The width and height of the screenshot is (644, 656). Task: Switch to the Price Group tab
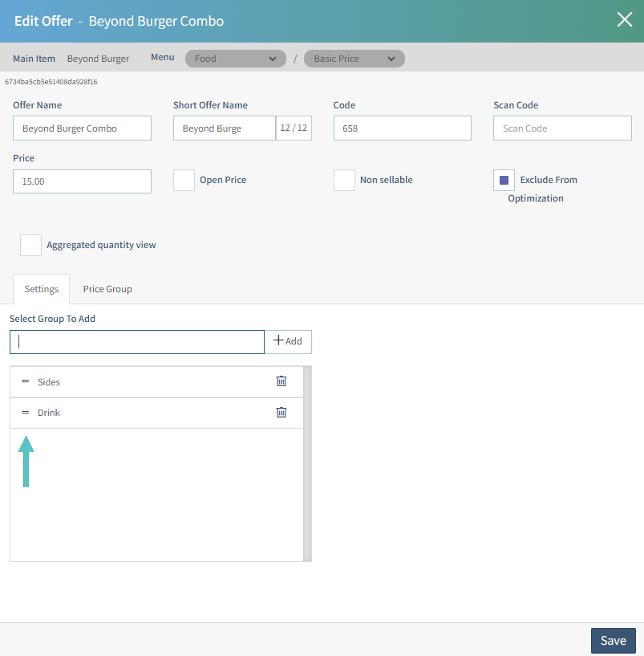[x=108, y=289]
